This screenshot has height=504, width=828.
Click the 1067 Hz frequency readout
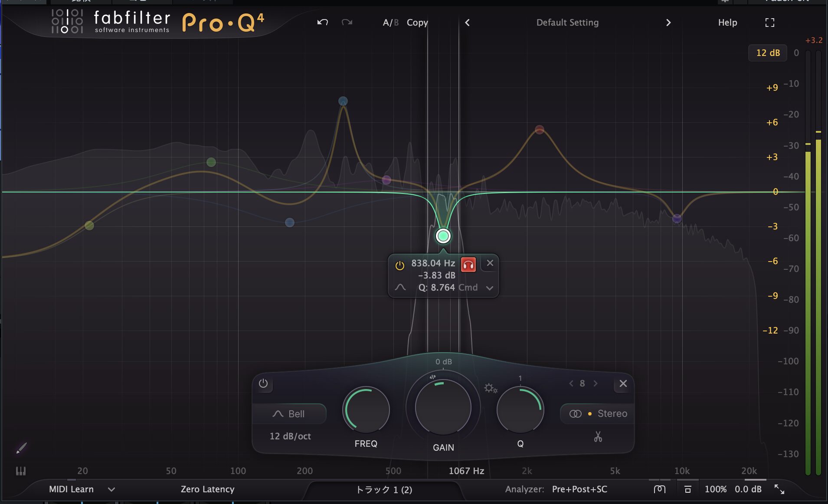466,471
